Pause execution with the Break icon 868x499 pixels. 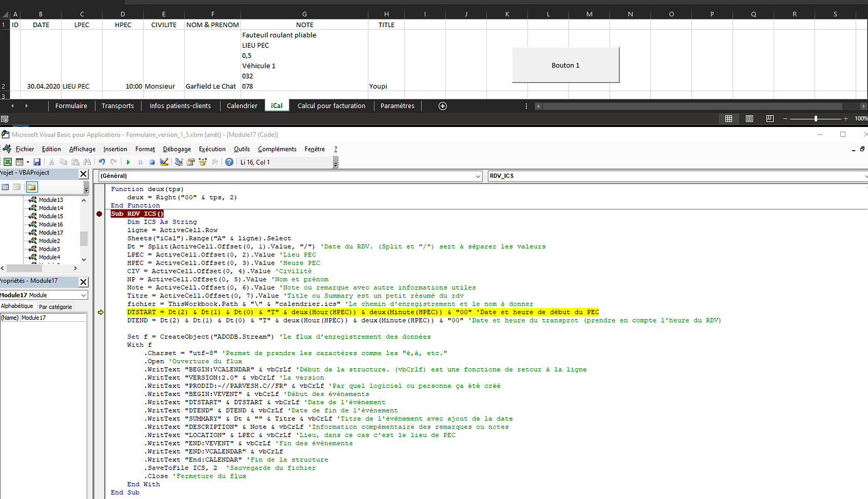pyautogui.click(x=140, y=162)
